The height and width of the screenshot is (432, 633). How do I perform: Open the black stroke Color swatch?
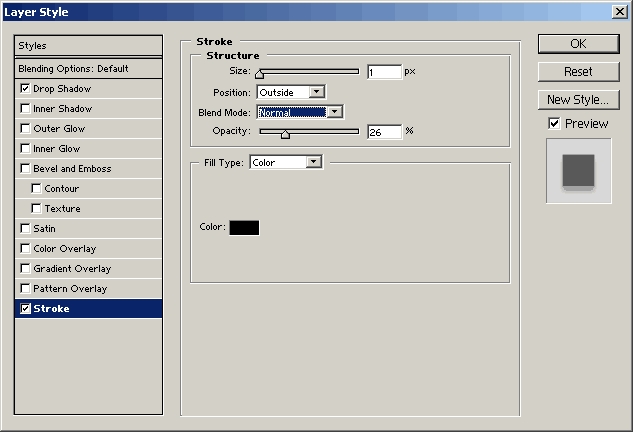[x=244, y=227]
